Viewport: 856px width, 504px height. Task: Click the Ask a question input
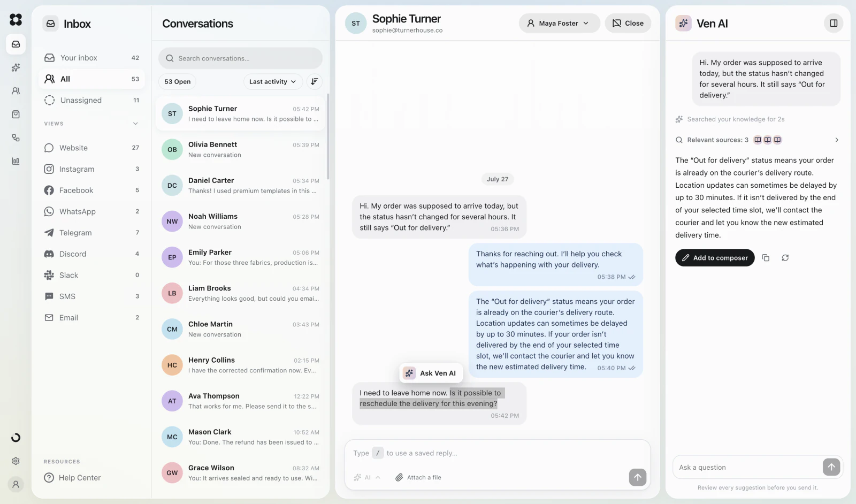(x=748, y=467)
